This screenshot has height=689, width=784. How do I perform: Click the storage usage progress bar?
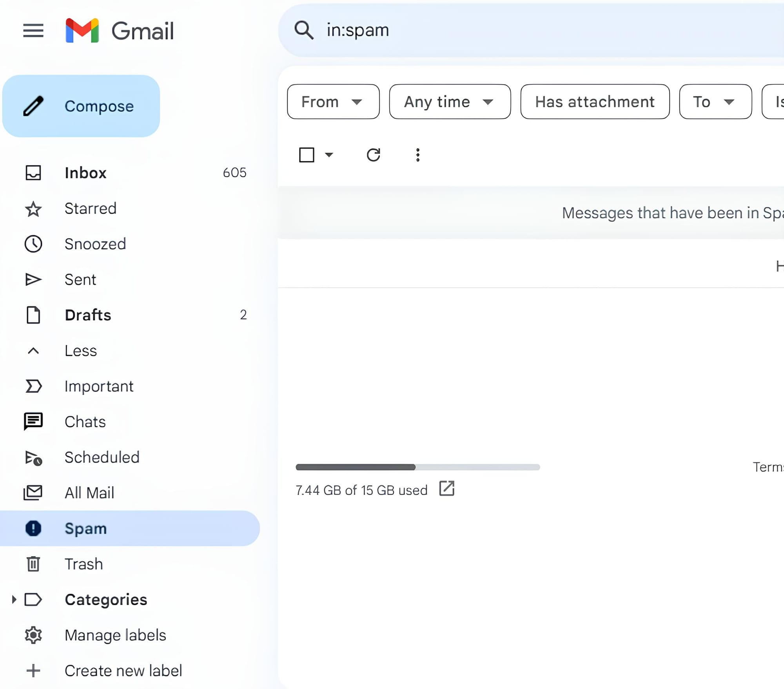(417, 467)
